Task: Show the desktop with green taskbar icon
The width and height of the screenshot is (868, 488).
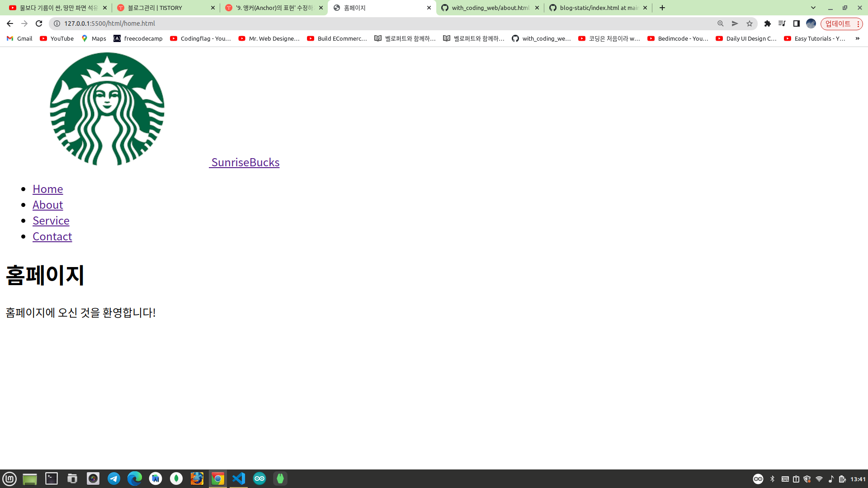Action: [30, 479]
